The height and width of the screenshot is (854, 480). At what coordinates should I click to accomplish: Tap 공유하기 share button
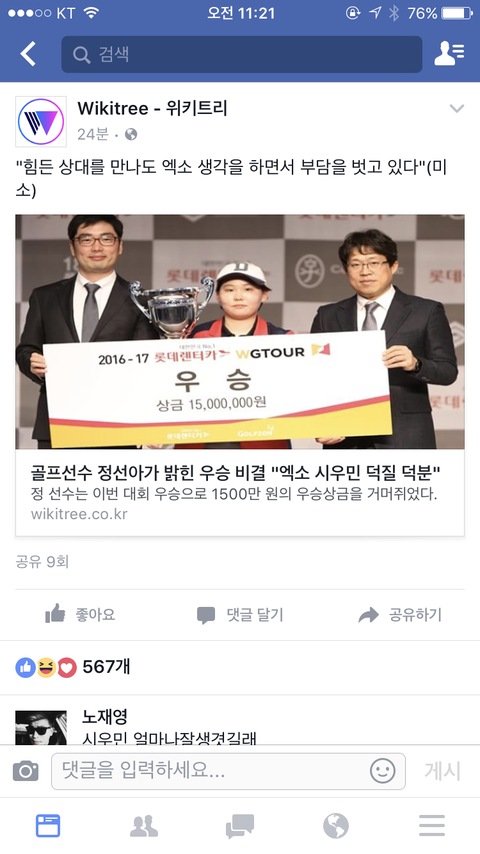pos(400,615)
